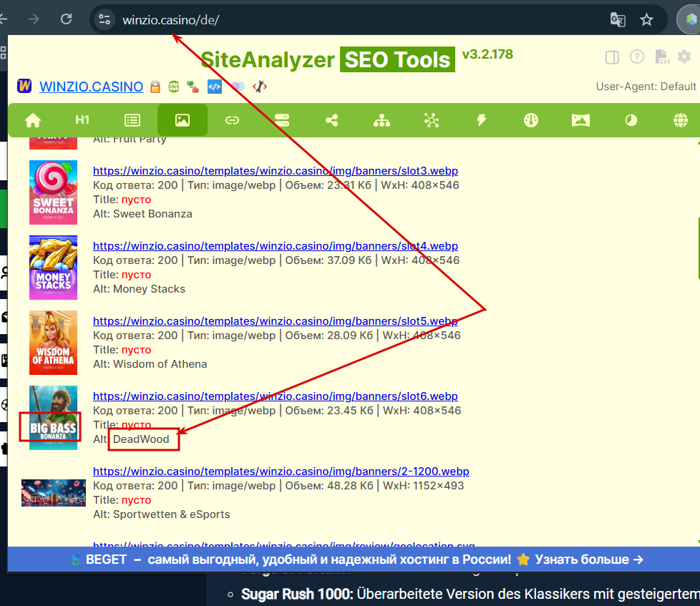Open the help question mark icon
The width and height of the screenshot is (700, 606).
coord(637,57)
